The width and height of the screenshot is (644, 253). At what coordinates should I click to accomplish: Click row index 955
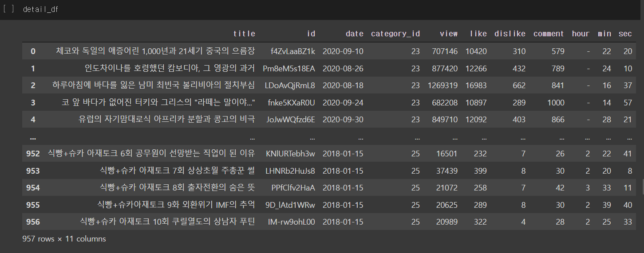pos(33,205)
